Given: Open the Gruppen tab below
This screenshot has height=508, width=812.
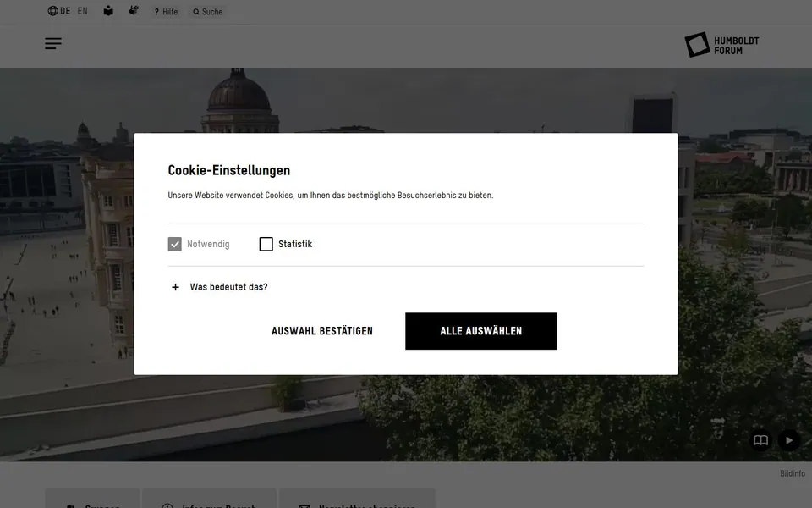Looking at the screenshot, I should click(x=92, y=498).
